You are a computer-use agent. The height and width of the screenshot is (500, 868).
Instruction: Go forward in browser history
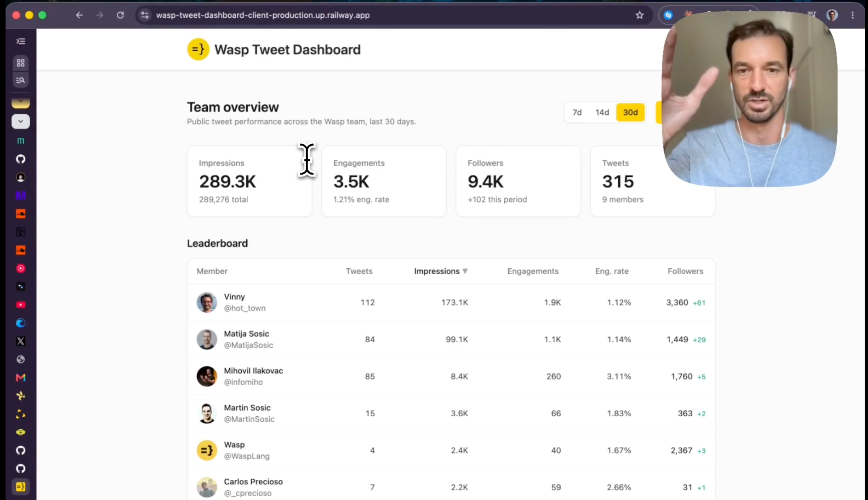click(x=100, y=15)
